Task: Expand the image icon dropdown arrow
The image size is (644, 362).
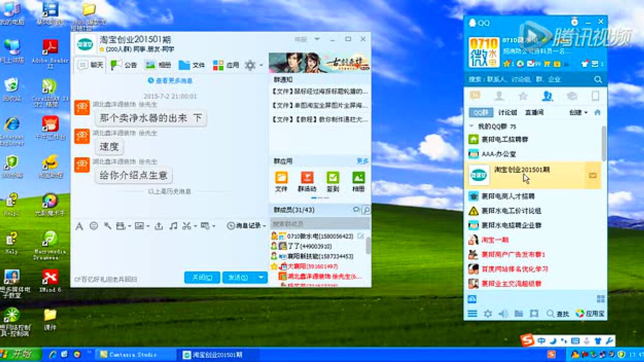Action: click(x=147, y=227)
